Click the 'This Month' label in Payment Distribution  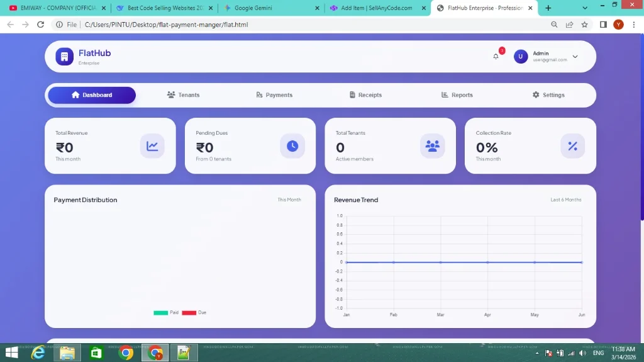point(289,200)
